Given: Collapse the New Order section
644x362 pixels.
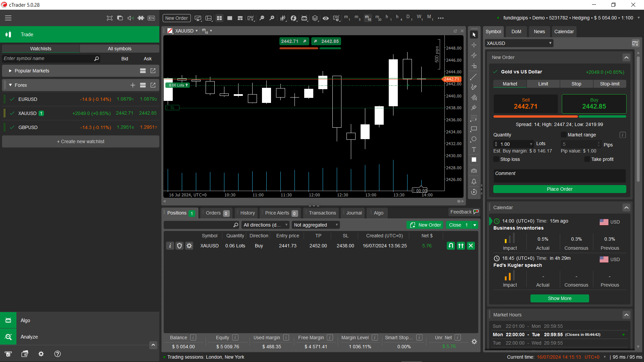Looking at the screenshot, I should (x=626, y=57).
